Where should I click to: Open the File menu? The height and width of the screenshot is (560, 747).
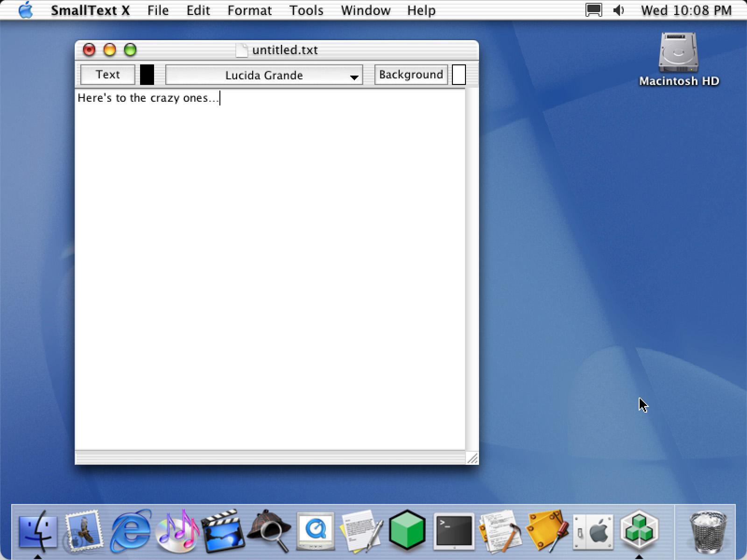coord(158,10)
